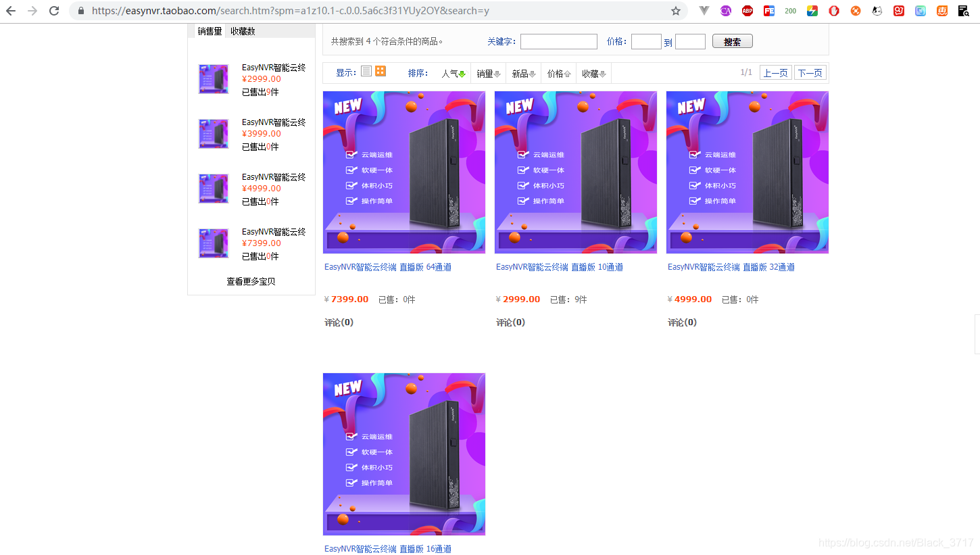Click the red hand stop extension icon
The height and width of the screenshot is (555, 980).
(x=834, y=11)
